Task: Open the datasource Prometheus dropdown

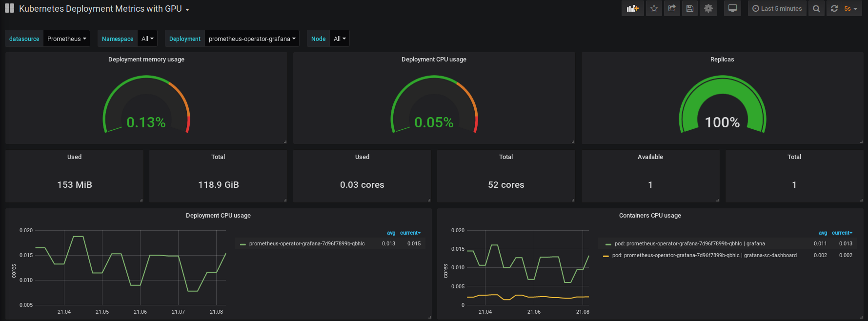Action: click(67, 39)
